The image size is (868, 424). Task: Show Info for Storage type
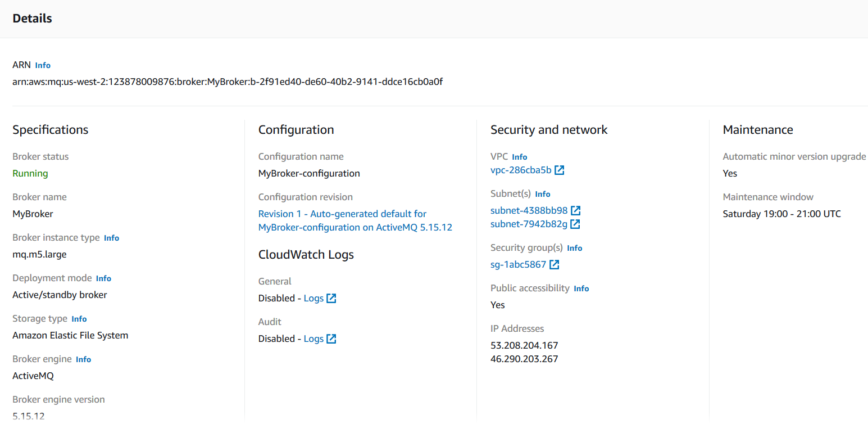coord(79,319)
